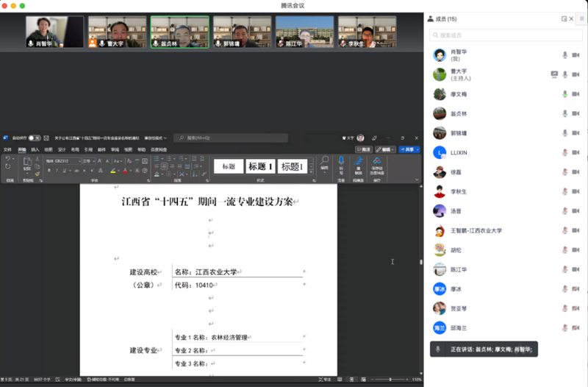Screen dimensions: 588x387
Task: Toggle bold formatting in Word ribbon
Action: [x=49, y=170]
